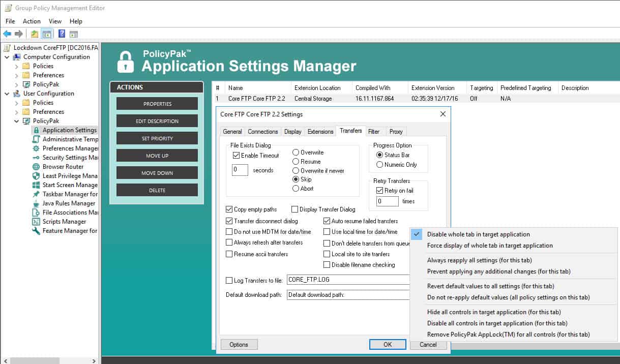Viewport: 620px width, 364px height.
Task: Toggle the show/hide action pane toolbar icon
Action: [74, 34]
